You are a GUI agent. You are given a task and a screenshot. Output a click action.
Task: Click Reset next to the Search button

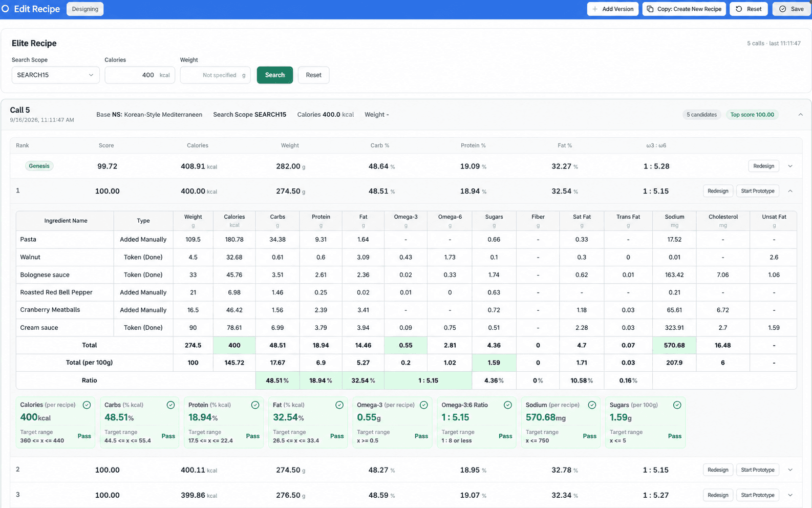pyautogui.click(x=314, y=75)
